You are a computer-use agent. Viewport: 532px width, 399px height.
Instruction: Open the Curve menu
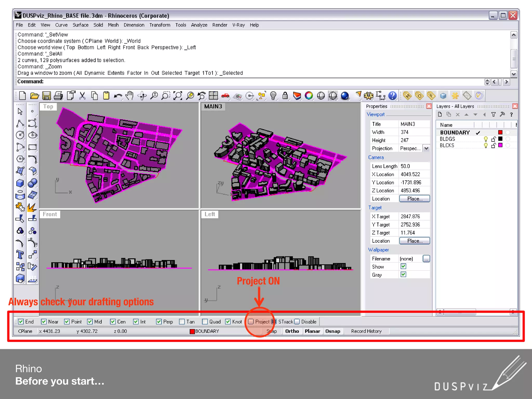pyautogui.click(x=61, y=25)
